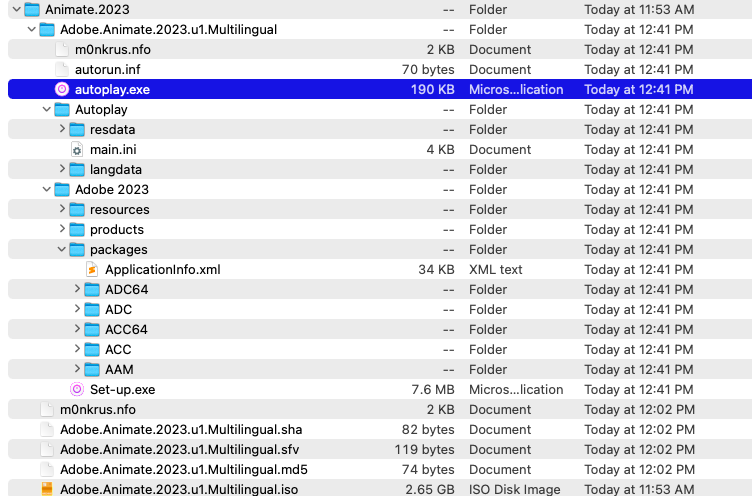
Task: Collapse the packages folder arrow
Action: pos(61,249)
